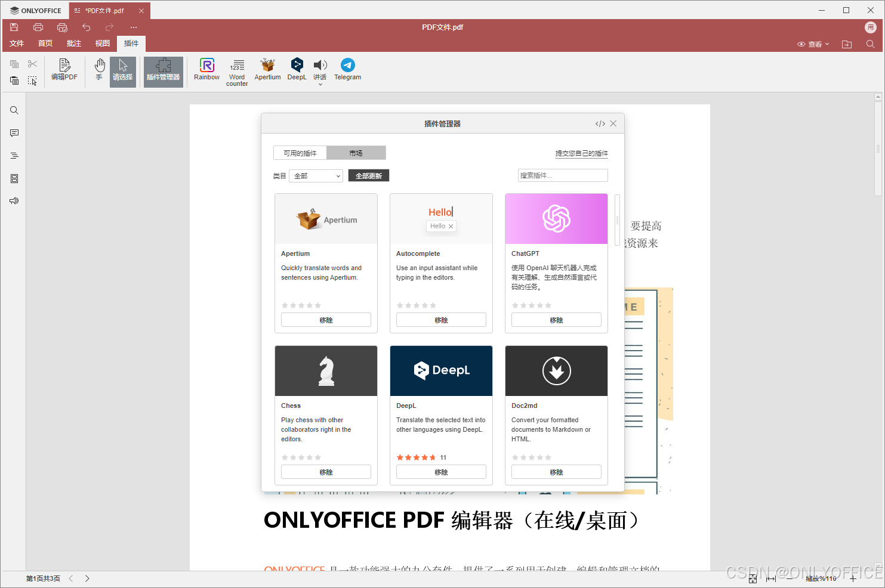Click the developer mode code icon in dialog
Screen dimensions: 885x588
click(x=600, y=123)
